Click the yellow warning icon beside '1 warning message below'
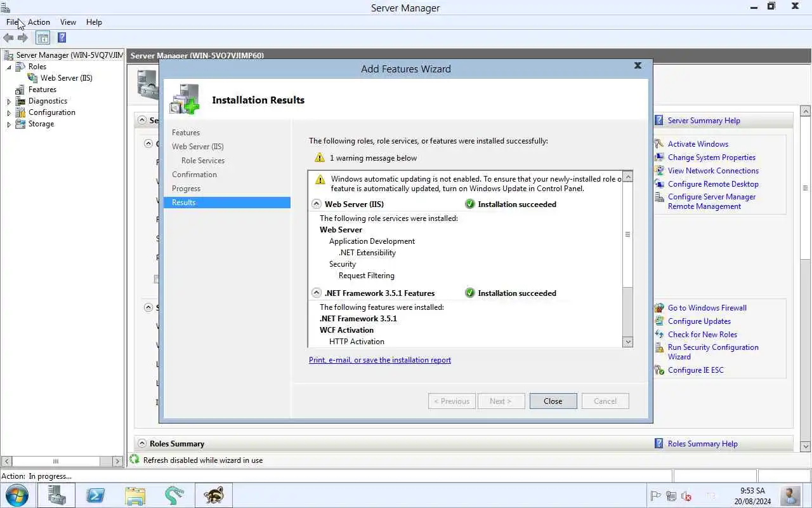Viewport: 812px width, 508px height. pos(320,158)
